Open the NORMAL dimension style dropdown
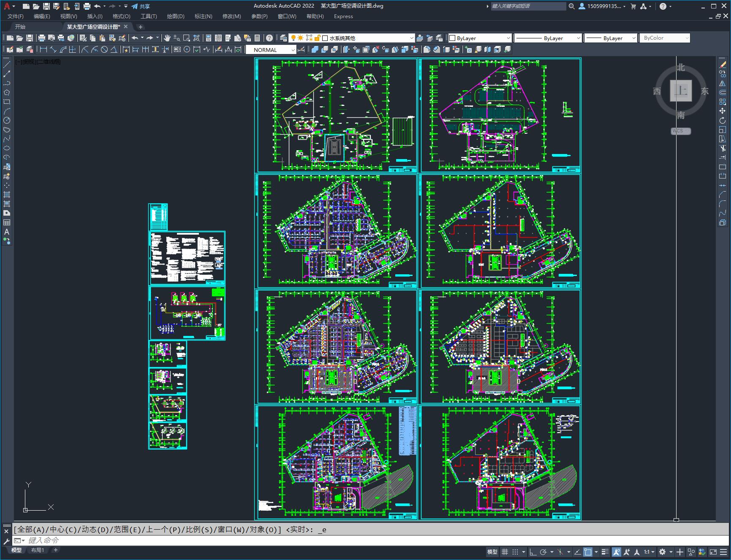731x560 pixels. [x=271, y=50]
